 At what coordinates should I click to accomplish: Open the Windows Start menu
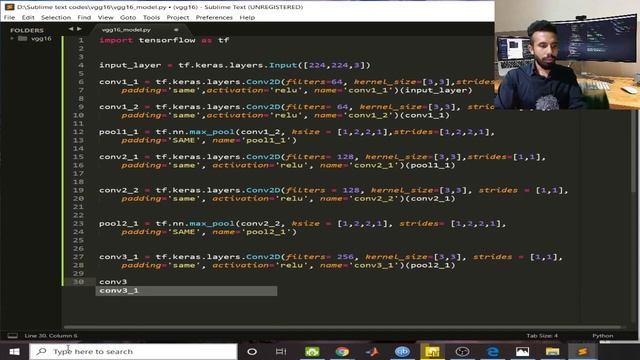click(x=14, y=351)
